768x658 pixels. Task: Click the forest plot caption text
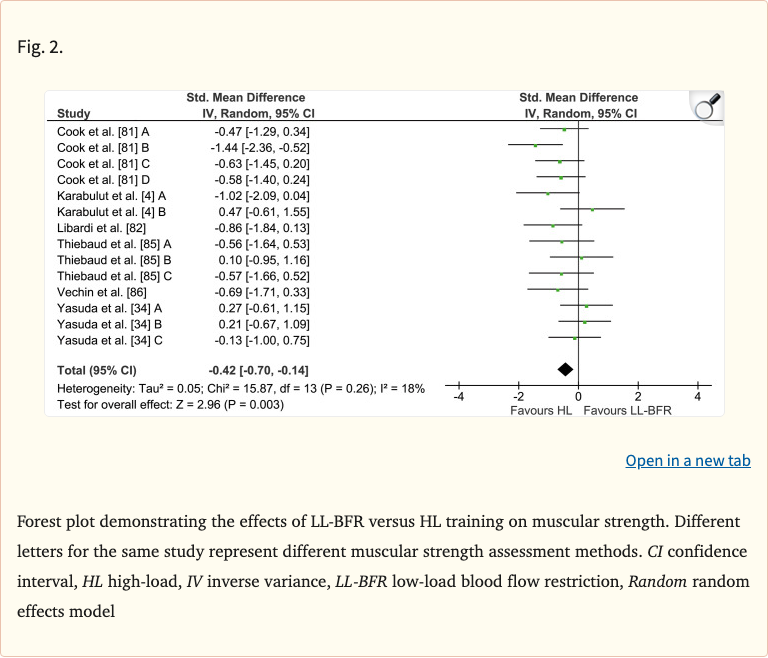[383, 551]
